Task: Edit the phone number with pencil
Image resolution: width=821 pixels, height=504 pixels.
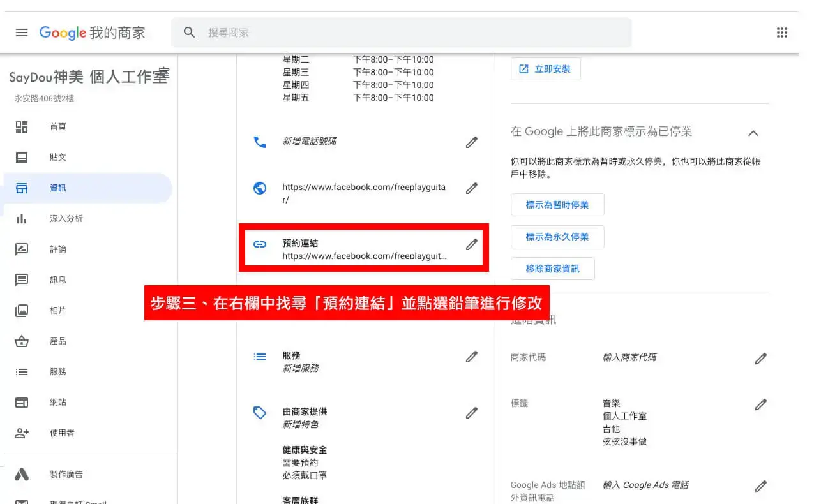Action: pos(471,142)
